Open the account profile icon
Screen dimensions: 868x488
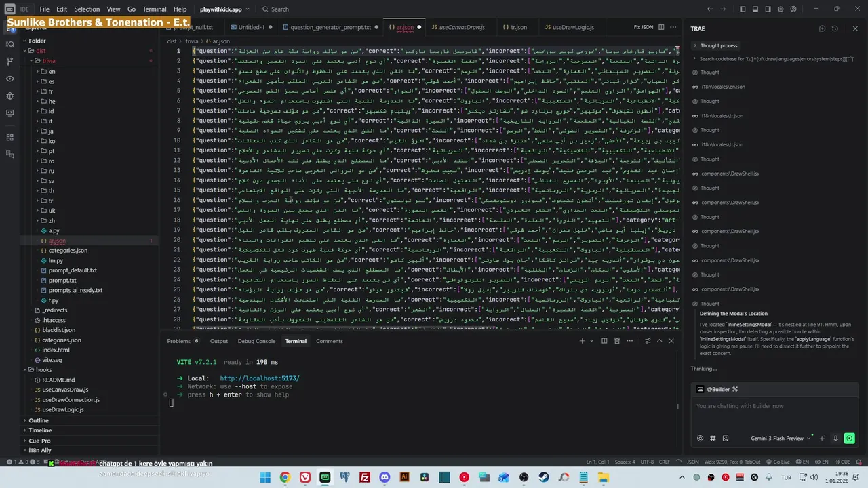(794, 9)
